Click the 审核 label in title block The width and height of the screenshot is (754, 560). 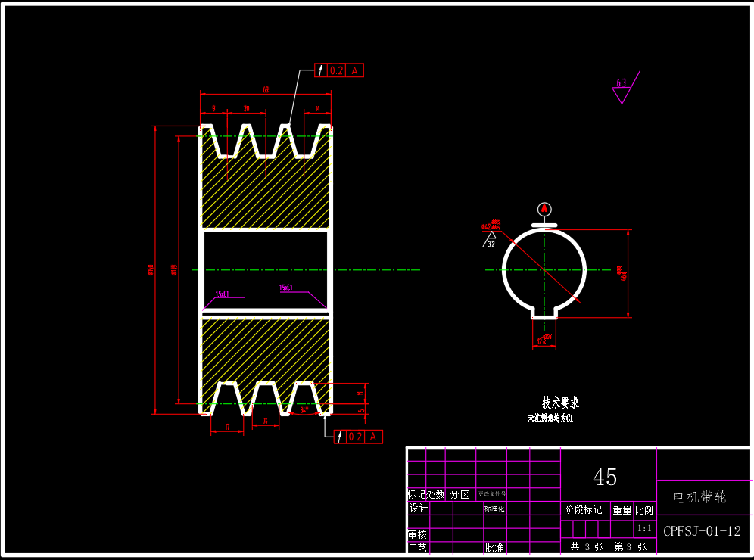[x=417, y=534]
